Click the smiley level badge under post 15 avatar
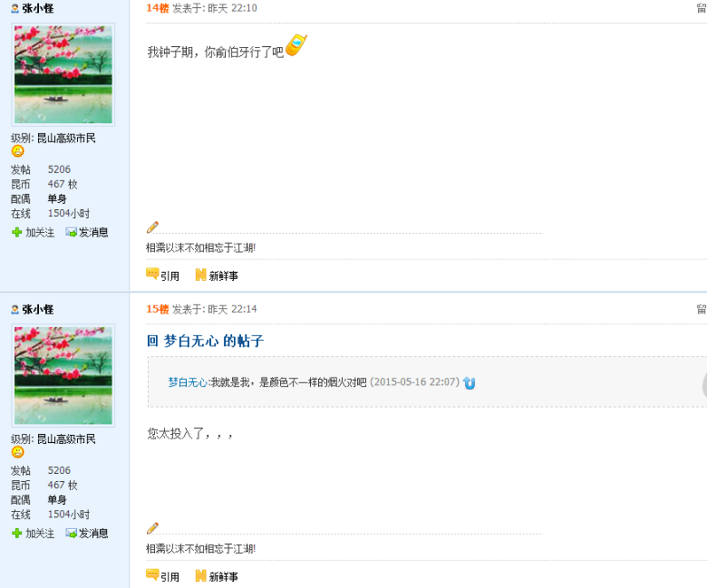 coord(17,451)
